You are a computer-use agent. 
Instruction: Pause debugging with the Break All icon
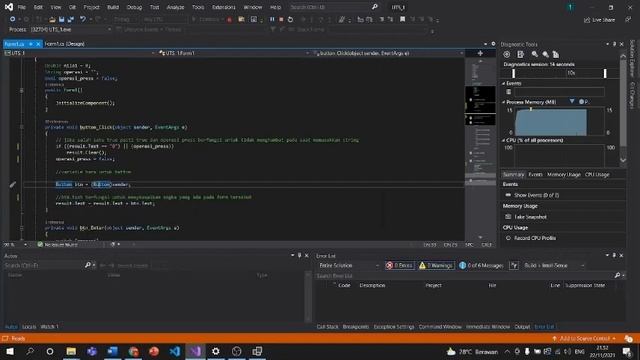coord(272,19)
